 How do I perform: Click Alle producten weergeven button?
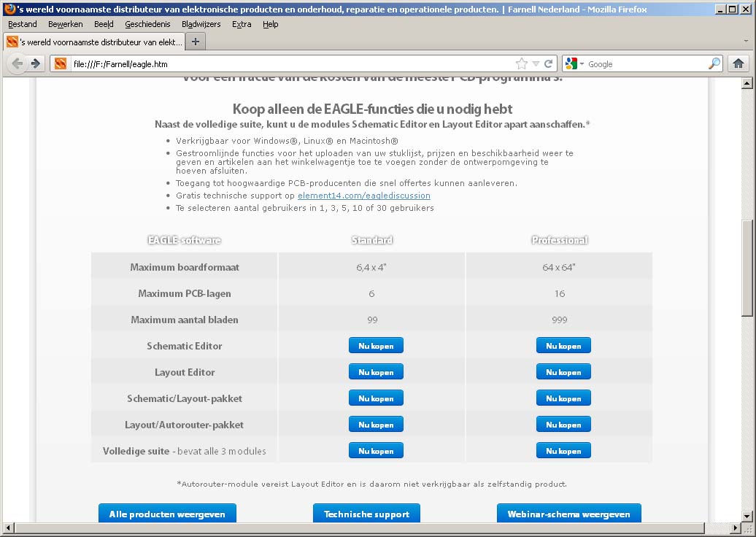167,514
